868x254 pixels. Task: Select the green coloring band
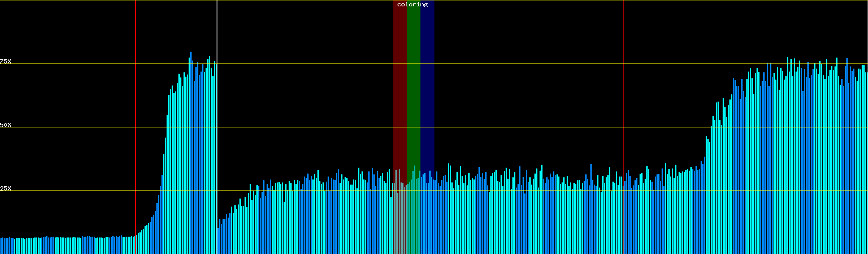[413, 85]
